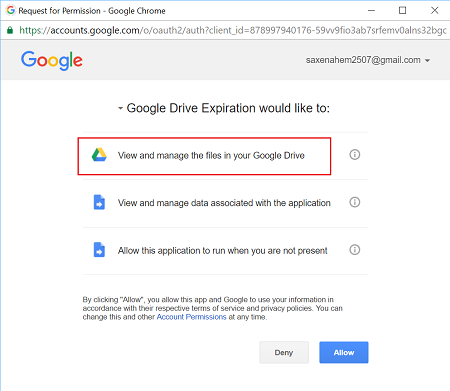
Task: Open the Account Permissions link
Action: click(191, 317)
